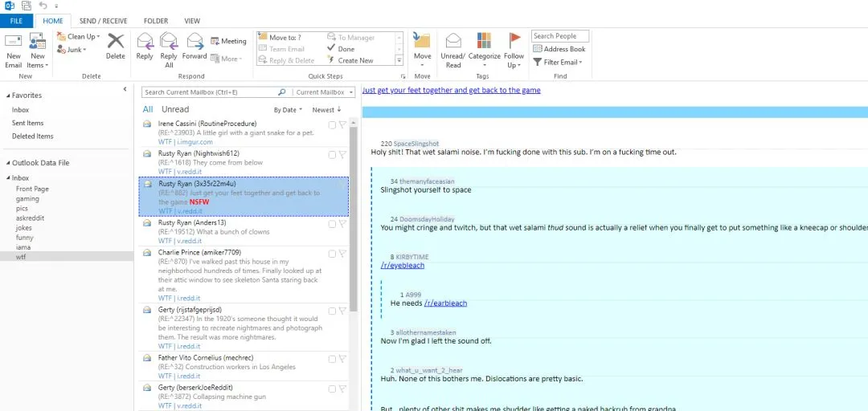Open the Categorize color menu
Screen dimensions: 868x411
tap(485, 51)
